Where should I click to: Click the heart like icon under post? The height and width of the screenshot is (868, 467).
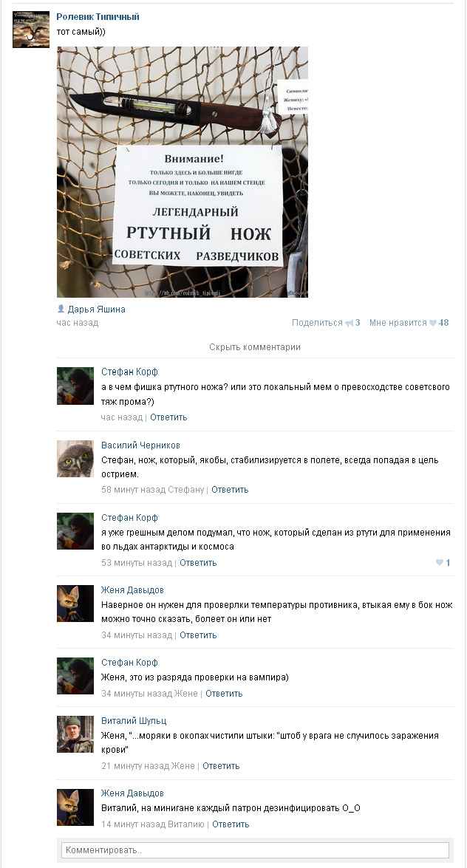point(433,323)
